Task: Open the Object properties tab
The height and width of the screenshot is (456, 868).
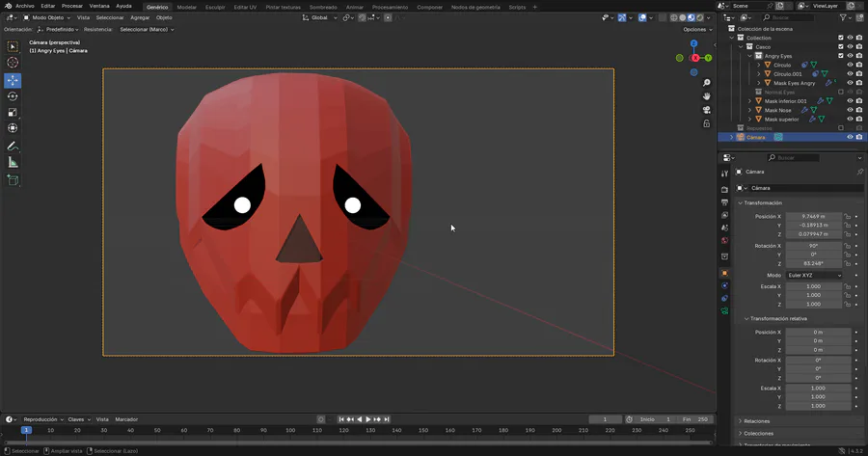Action: pos(724,273)
